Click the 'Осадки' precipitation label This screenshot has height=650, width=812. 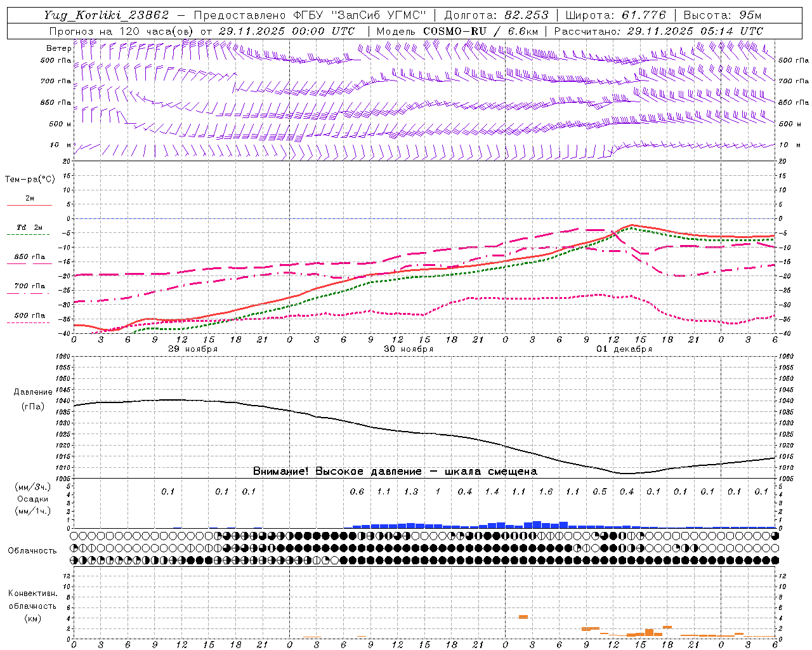33,499
